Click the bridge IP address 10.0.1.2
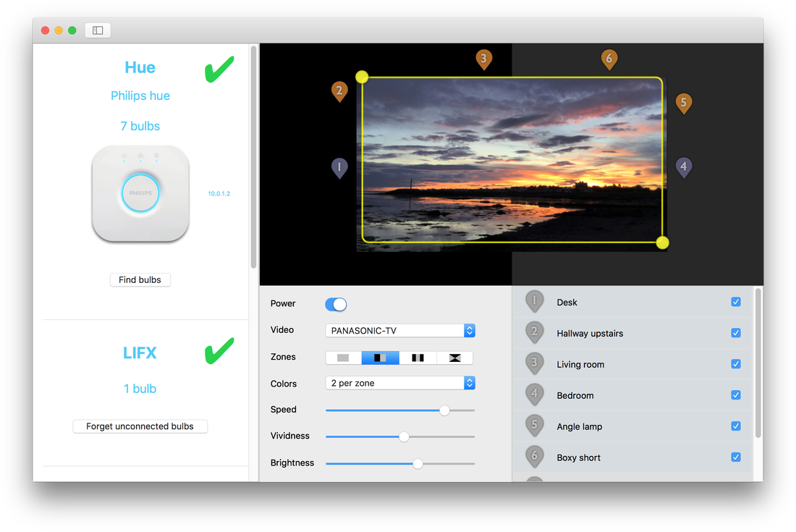The height and width of the screenshot is (532, 796). [x=219, y=193]
